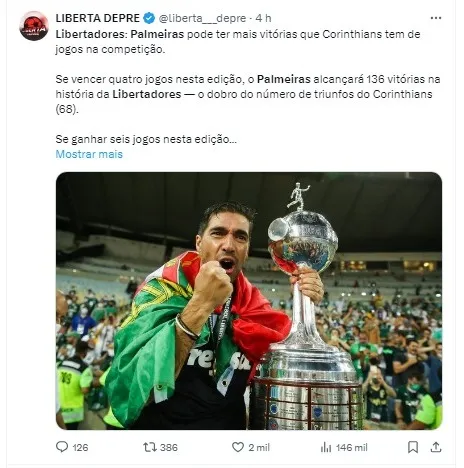Click the 2 mil likes count
Viewport: 464px width, 468px height.
click(259, 447)
